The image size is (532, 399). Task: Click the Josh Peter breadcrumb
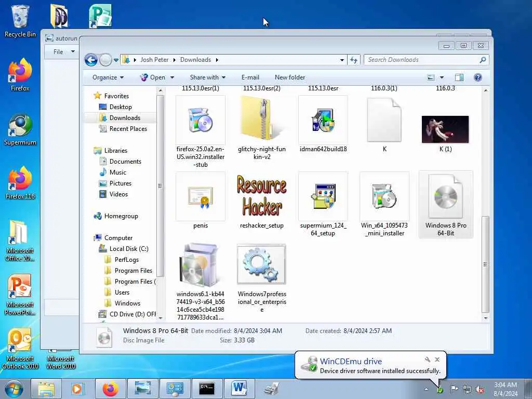(x=154, y=60)
